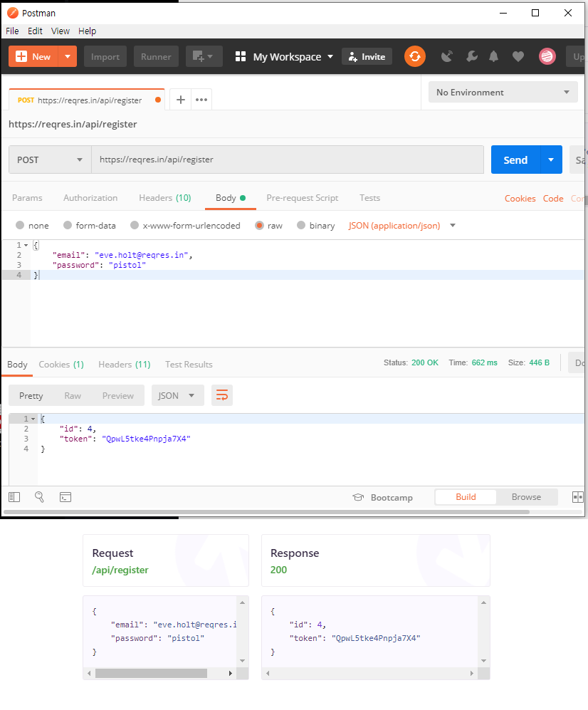Collapse the response body line 1 fold arrow

(33, 419)
